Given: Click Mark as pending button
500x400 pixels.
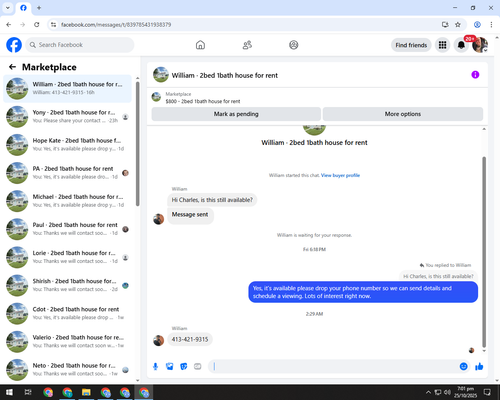Looking at the screenshot, I should click(x=236, y=114).
